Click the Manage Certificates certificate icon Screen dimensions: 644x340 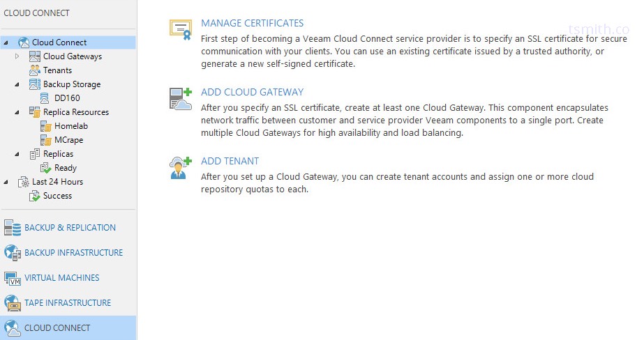[x=180, y=30]
